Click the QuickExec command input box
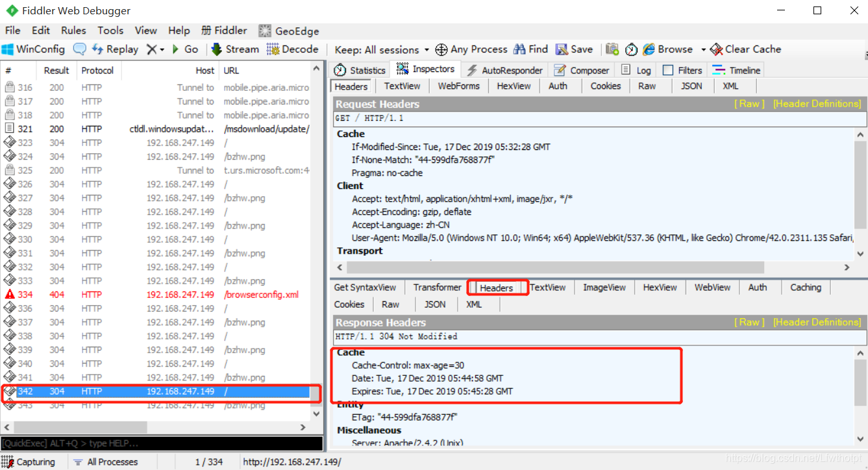The width and height of the screenshot is (868, 470). [x=162, y=443]
